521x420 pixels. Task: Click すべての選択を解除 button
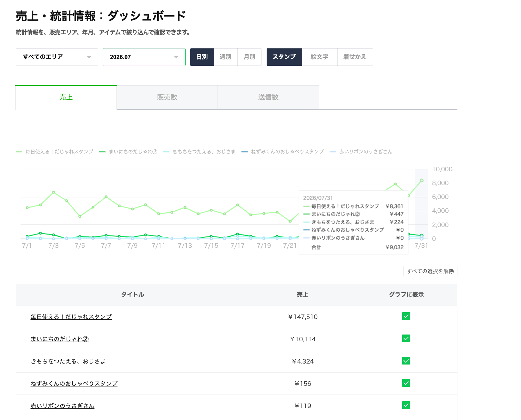point(430,271)
